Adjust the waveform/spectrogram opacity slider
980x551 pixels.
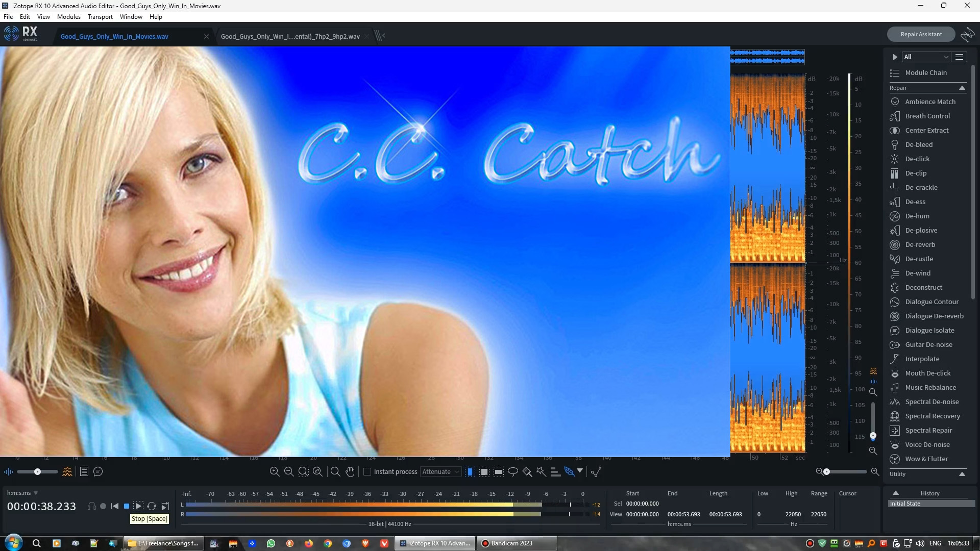(37, 472)
